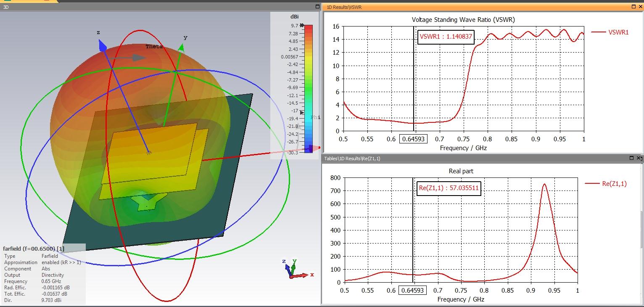
Task: Click the dBi color scale bar
Action: pos(309,89)
